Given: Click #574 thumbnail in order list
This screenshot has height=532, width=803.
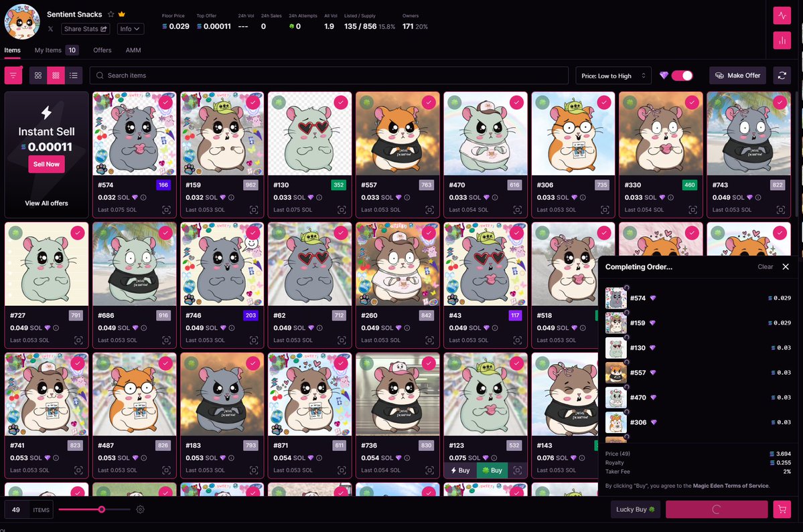Looking at the screenshot, I should 616,298.
